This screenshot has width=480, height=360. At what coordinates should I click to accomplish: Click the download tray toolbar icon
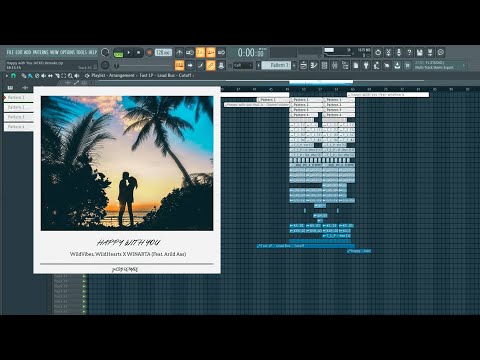coord(397,65)
